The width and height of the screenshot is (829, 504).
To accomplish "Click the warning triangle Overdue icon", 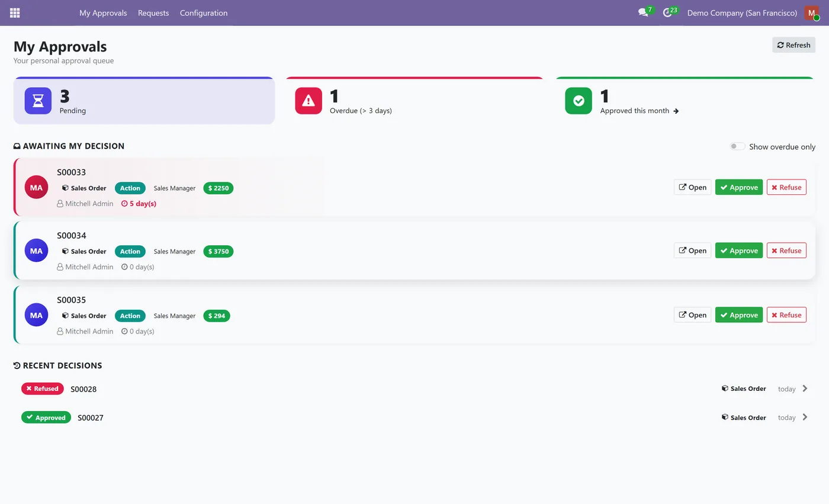I will [309, 101].
